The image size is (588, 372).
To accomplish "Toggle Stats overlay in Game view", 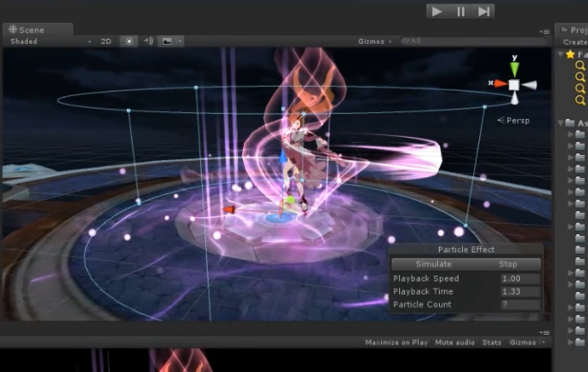I will click(x=491, y=343).
